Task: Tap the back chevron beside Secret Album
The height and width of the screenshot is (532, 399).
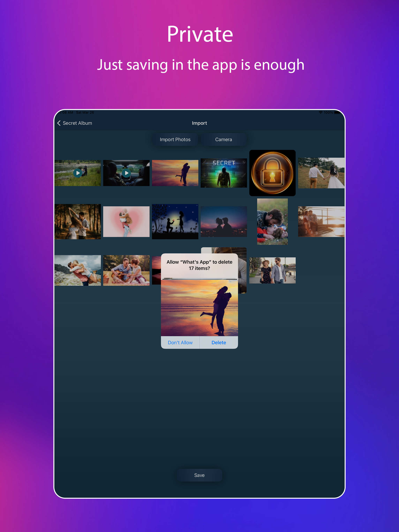Action: coord(59,123)
